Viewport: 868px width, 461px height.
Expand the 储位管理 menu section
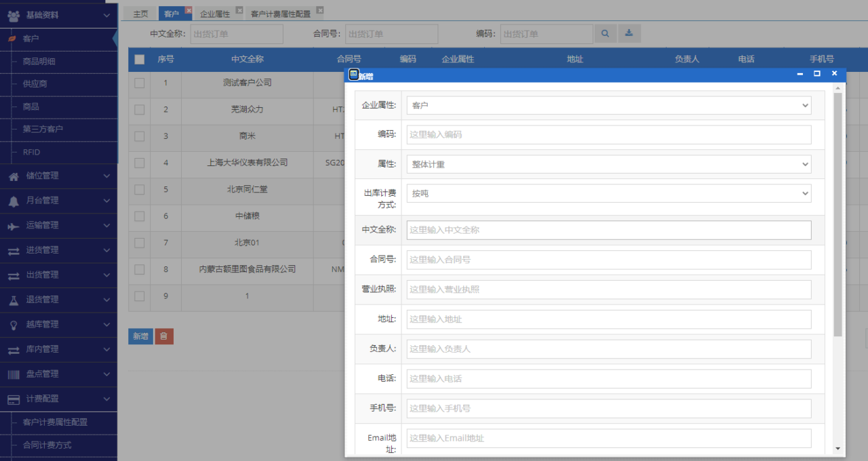coord(106,176)
